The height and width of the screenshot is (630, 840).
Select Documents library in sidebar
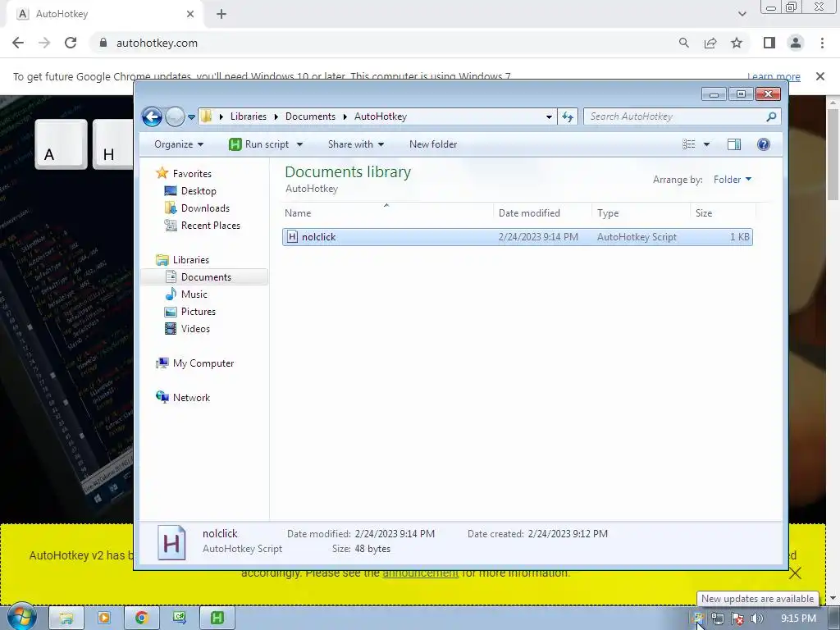tap(206, 277)
